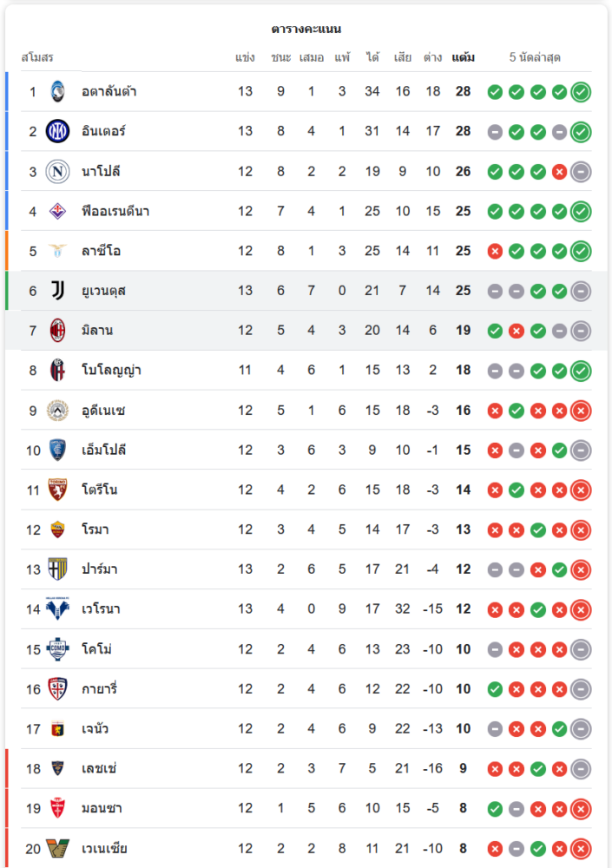The height and width of the screenshot is (868, 612).
Task: Click the Cagliari club crest icon
Action: tap(57, 689)
